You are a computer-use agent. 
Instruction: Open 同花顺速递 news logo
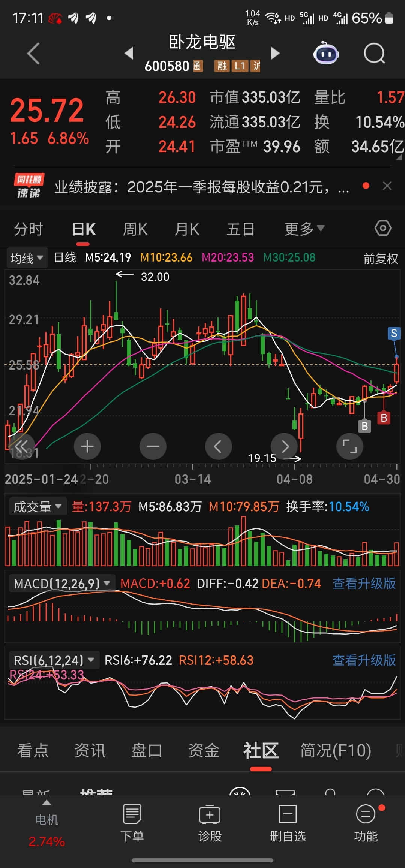[x=29, y=186]
